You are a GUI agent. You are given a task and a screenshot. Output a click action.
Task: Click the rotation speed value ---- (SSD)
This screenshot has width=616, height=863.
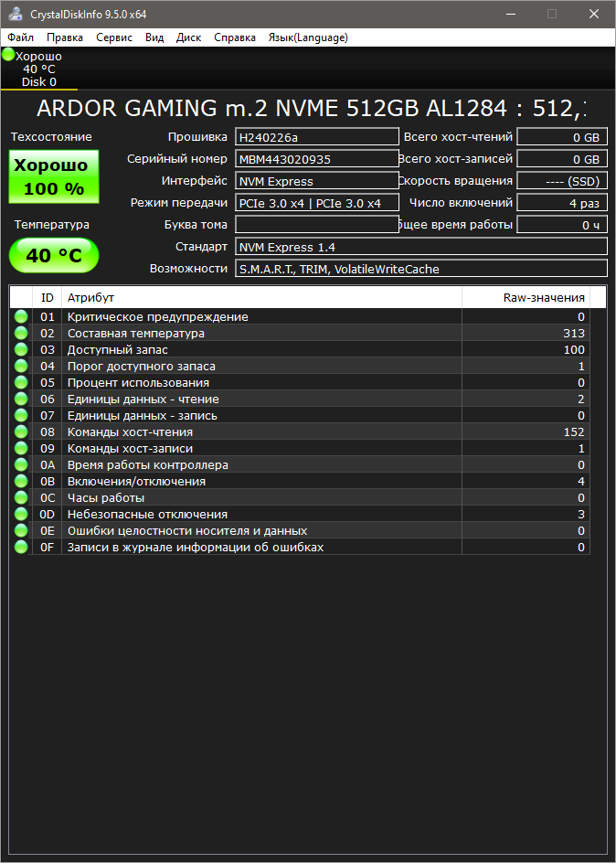[562, 181]
